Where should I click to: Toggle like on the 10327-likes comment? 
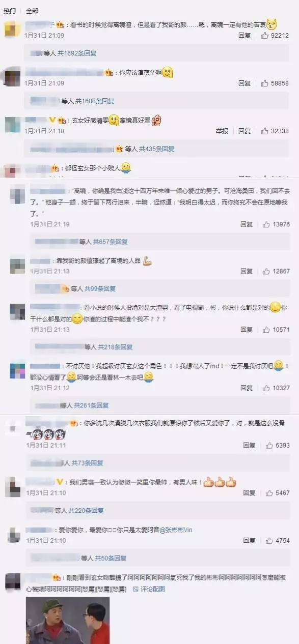click(x=266, y=388)
